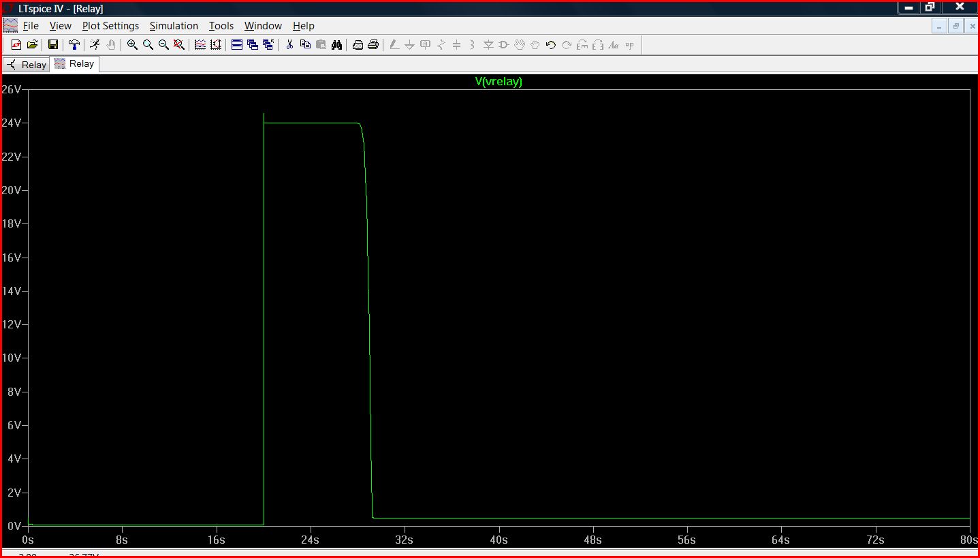Click the Print Setup icon
980x558 pixels.
click(x=358, y=45)
